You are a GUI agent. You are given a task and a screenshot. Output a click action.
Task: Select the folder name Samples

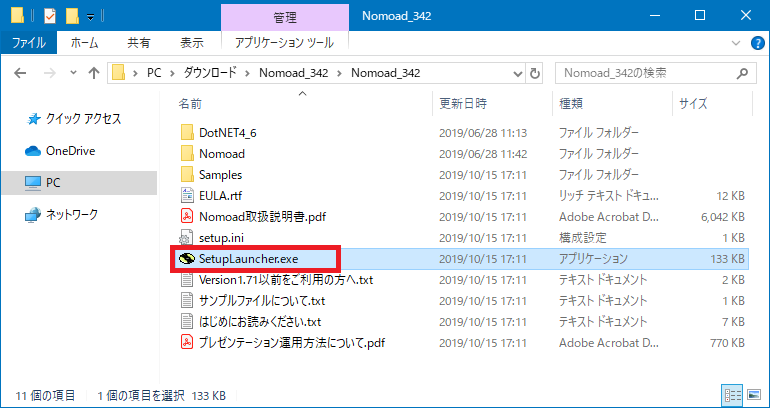(x=220, y=174)
